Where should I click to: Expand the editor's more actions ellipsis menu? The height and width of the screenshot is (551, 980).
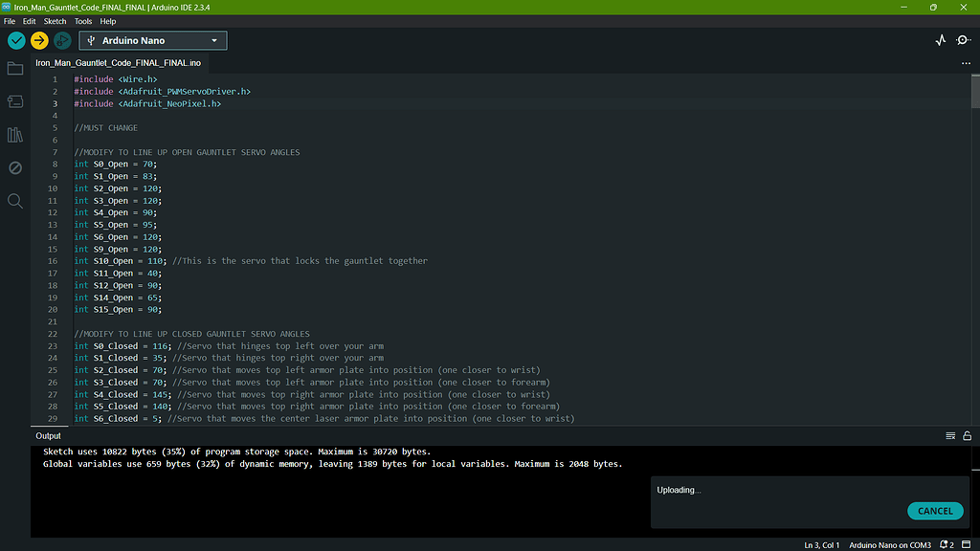tap(966, 61)
